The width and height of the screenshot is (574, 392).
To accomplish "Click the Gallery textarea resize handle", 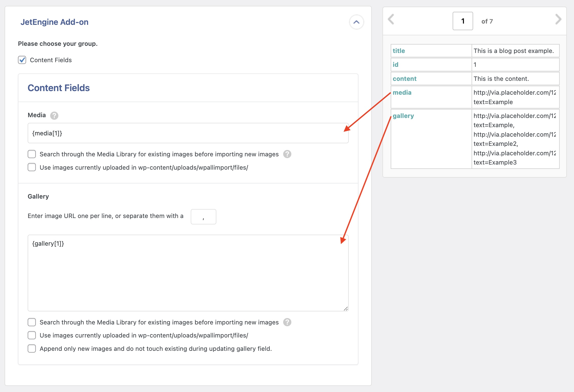I will 346,309.
